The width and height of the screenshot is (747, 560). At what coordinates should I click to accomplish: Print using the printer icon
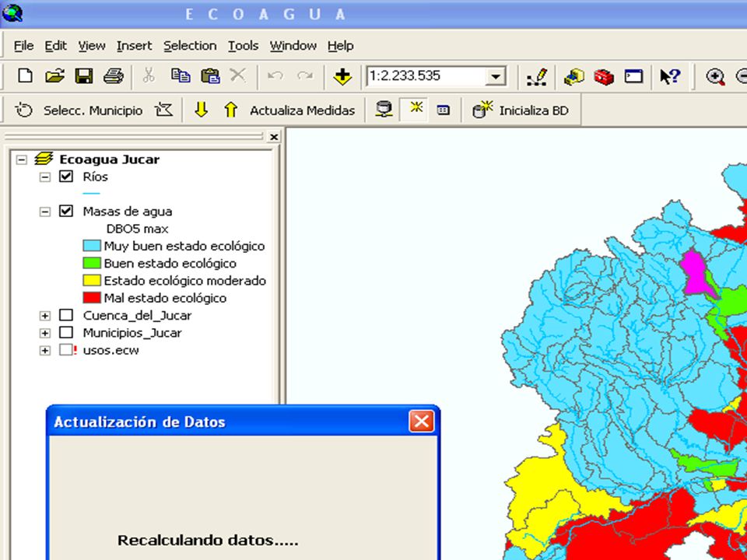[114, 75]
